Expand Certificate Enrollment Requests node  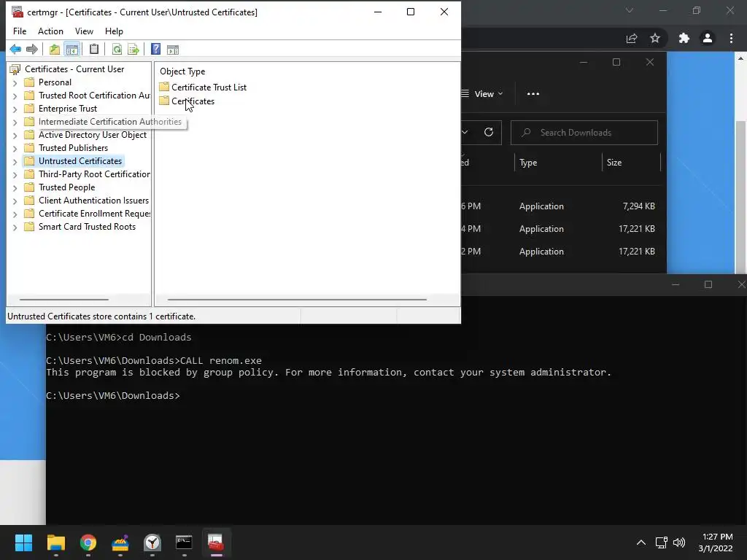pos(15,214)
